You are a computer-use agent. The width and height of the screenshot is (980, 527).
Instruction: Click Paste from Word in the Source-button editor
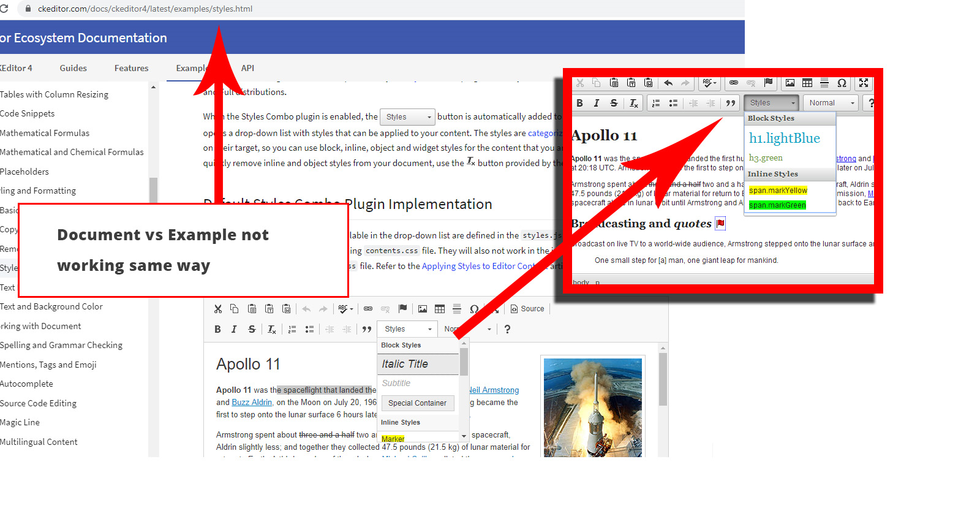[x=286, y=309]
